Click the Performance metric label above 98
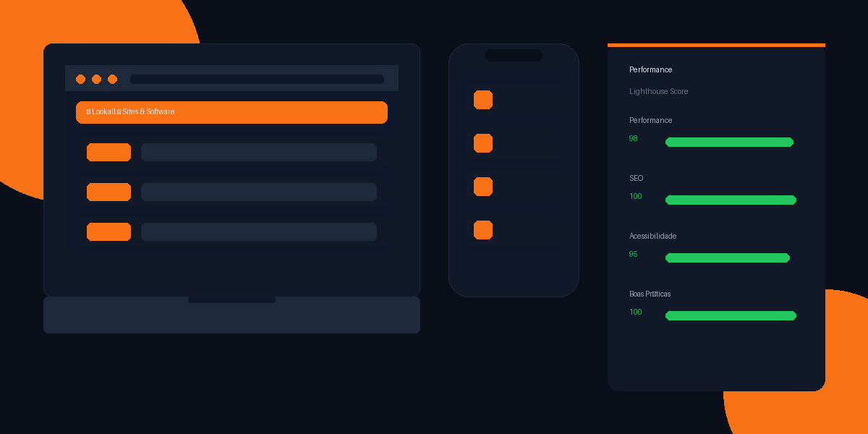The width and height of the screenshot is (868, 434). [x=650, y=120]
